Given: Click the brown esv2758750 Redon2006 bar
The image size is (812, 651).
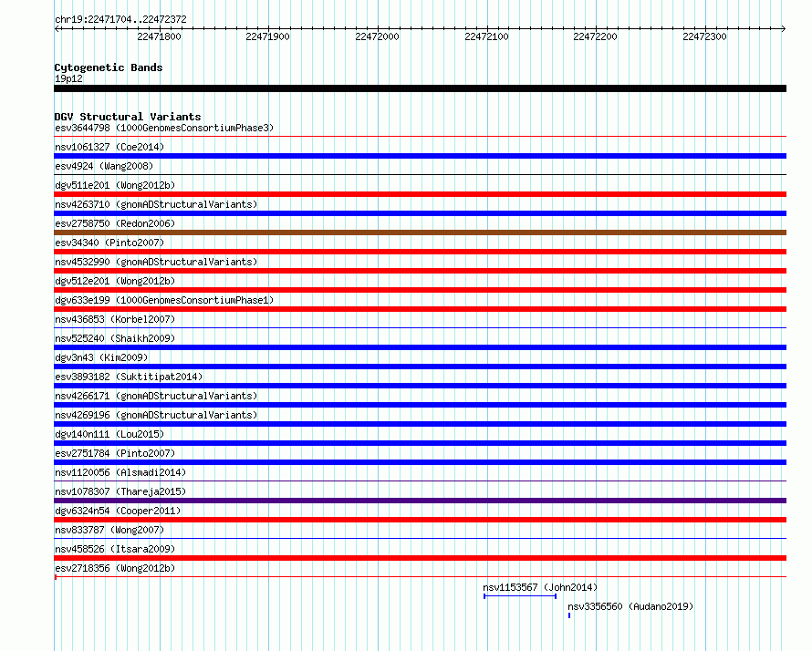Looking at the screenshot, I should (420, 232).
